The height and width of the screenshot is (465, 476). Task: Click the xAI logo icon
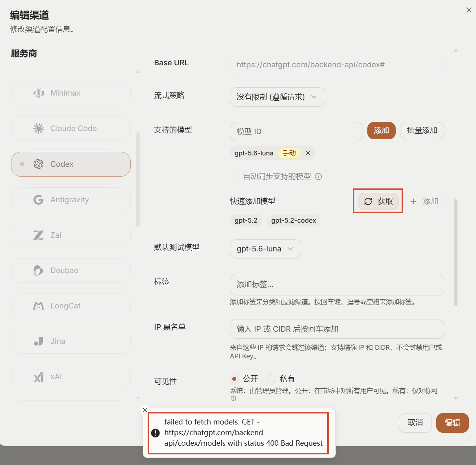pos(39,377)
